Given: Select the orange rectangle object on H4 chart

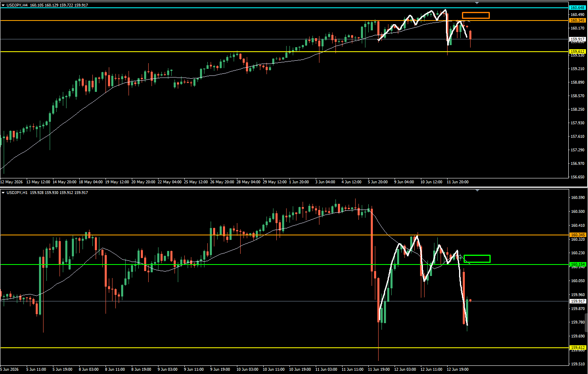Looking at the screenshot, I should [x=476, y=16].
